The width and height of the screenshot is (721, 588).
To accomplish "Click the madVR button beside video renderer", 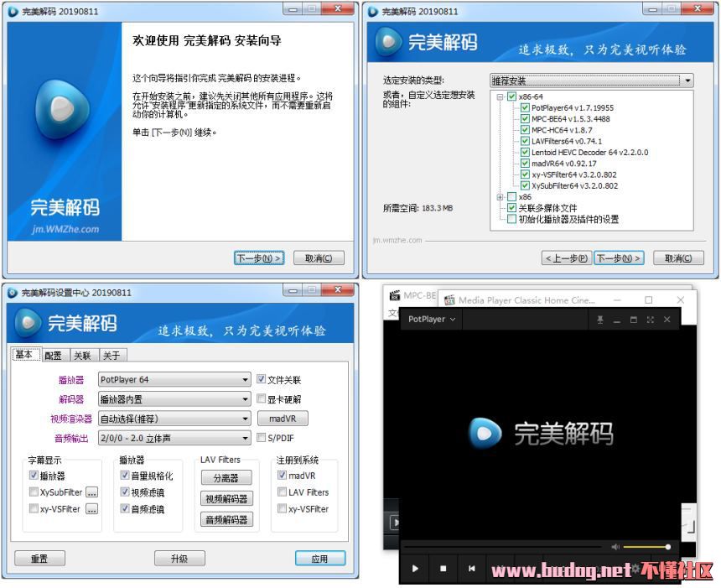I will [283, 419].
